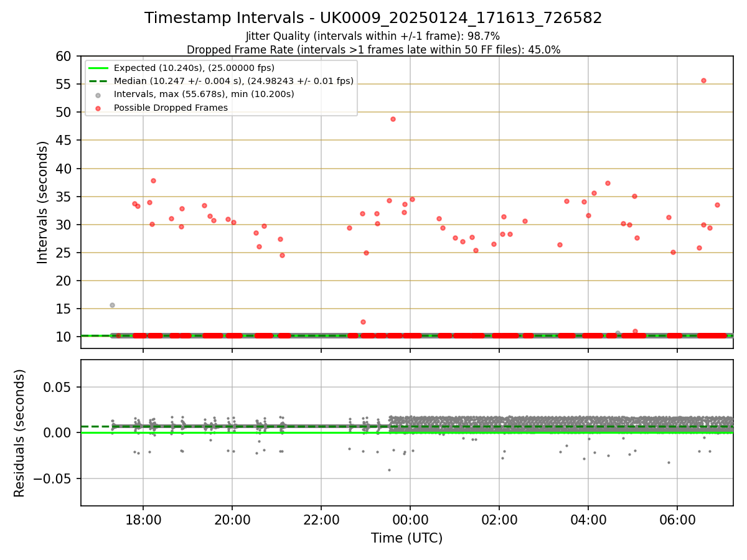Click the "50" interval axis tick label

pos(64,113)
